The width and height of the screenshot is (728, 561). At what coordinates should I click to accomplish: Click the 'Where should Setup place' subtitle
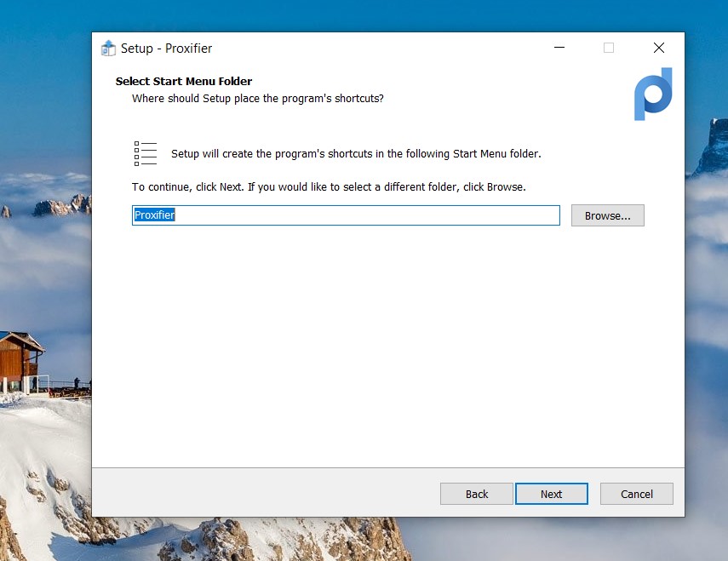pos(257,99)
